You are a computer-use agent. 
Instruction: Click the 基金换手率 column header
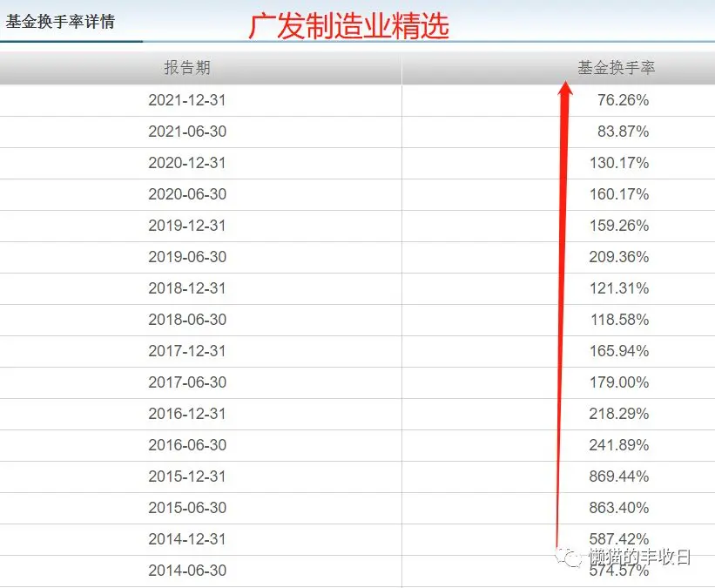[x=616, y=68]
